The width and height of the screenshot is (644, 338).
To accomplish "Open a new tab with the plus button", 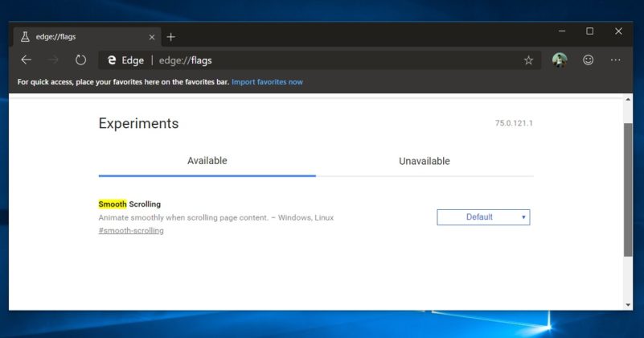I will tap(171, 37).
